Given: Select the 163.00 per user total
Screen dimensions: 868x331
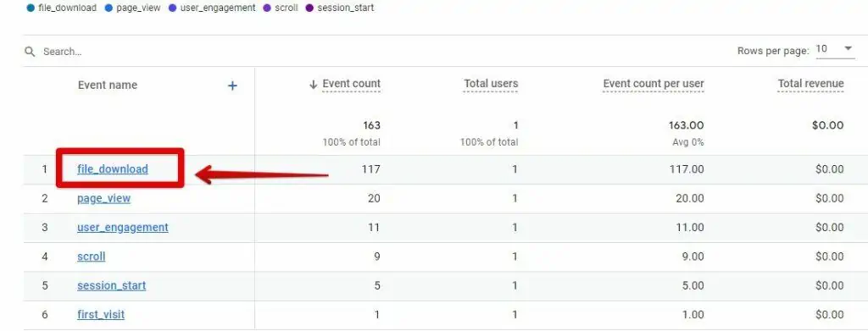Looking at the screenshot, I should (686, 125).
